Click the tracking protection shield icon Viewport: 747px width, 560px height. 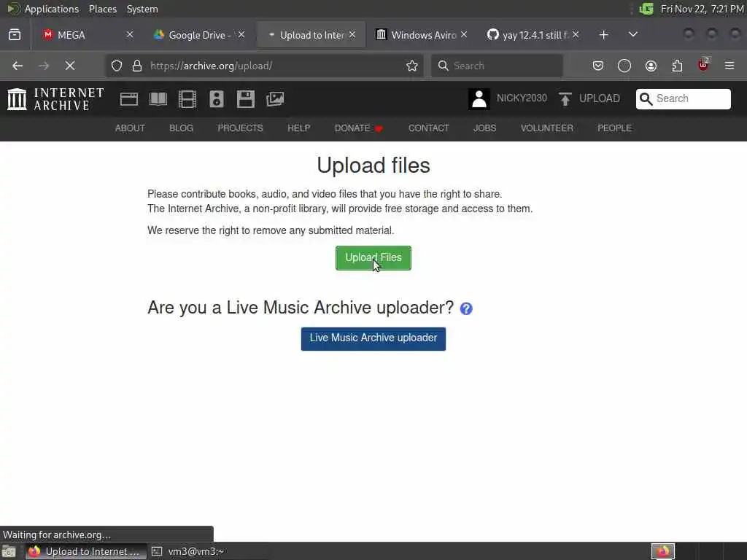tap(117, 66)
